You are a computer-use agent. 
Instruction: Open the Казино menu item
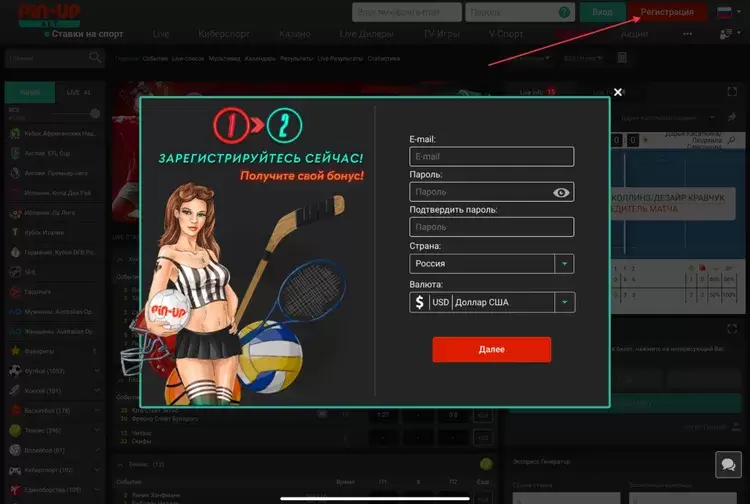[295, 34]
